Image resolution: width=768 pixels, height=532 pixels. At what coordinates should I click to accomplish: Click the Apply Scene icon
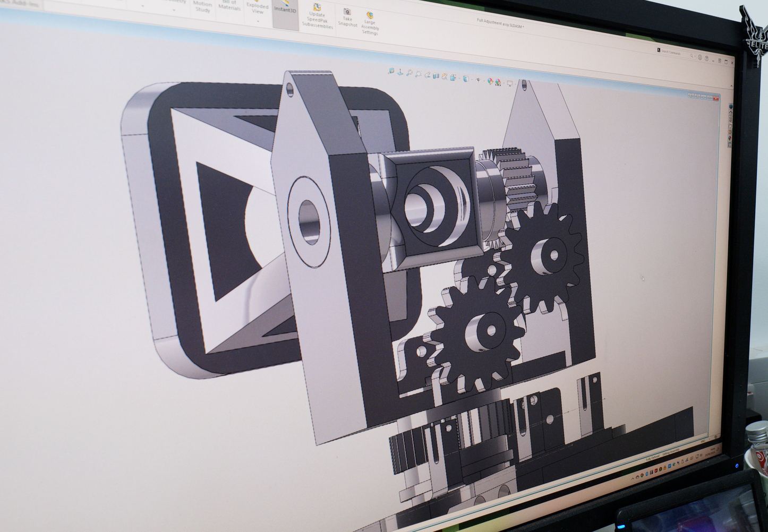498,82
